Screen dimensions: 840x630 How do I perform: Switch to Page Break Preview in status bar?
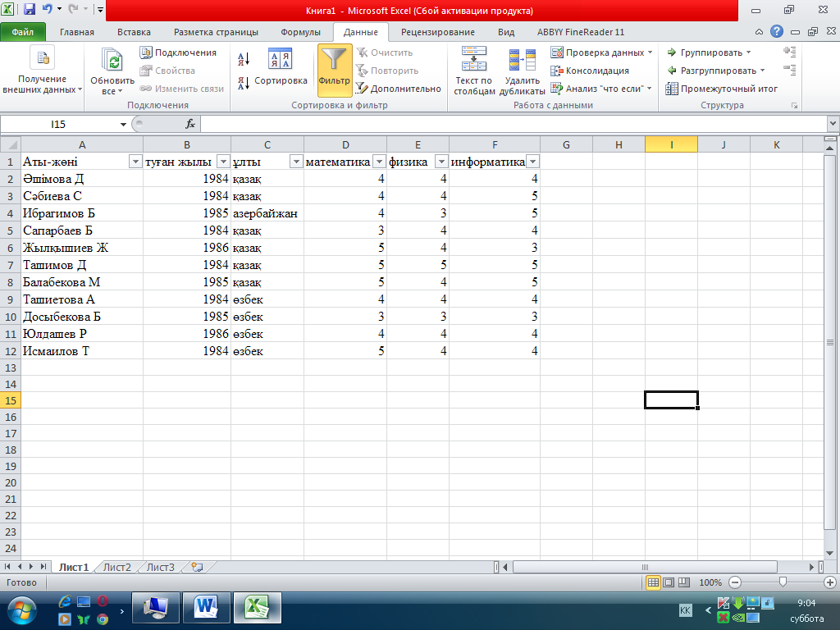684,582
